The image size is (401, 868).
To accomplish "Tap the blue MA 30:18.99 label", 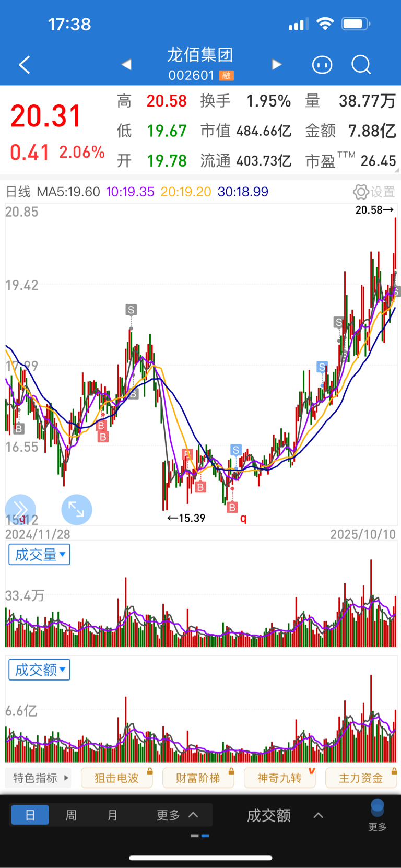I will click(243, 192).
